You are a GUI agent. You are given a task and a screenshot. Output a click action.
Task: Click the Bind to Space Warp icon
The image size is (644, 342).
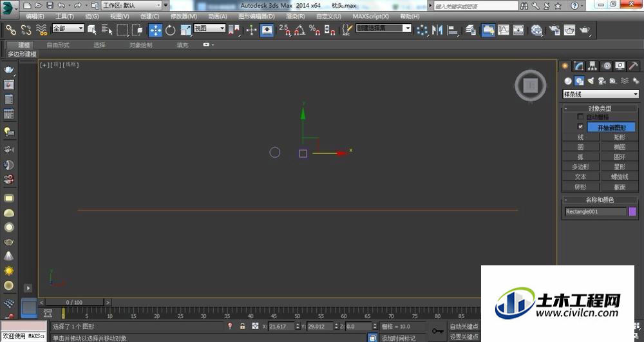point(41,30)
